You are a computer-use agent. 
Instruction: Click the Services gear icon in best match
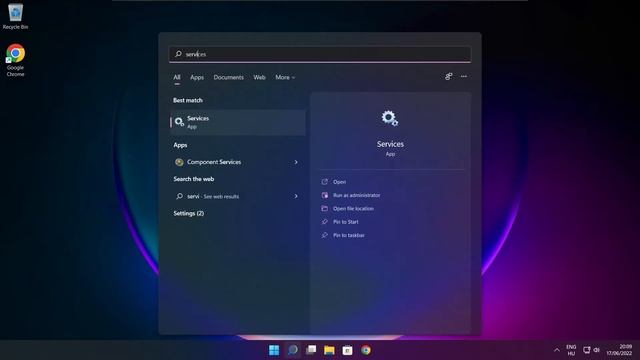(x=179, y=122)
